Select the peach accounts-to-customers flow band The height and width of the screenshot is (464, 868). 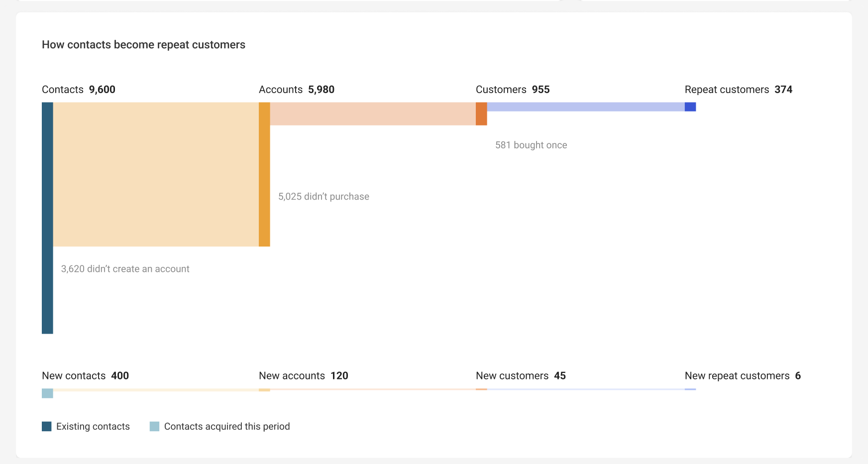[373, 114]
